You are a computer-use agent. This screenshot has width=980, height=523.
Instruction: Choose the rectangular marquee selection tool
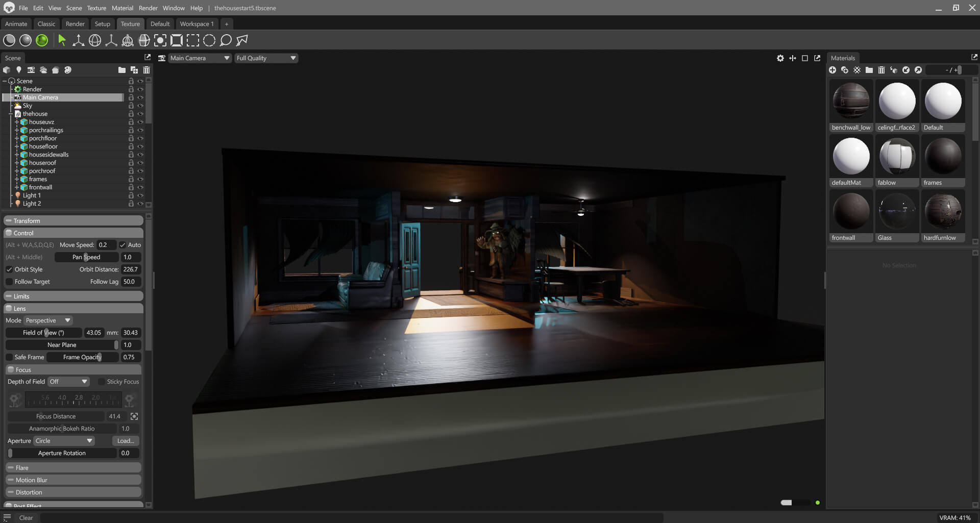pos(193,40)
